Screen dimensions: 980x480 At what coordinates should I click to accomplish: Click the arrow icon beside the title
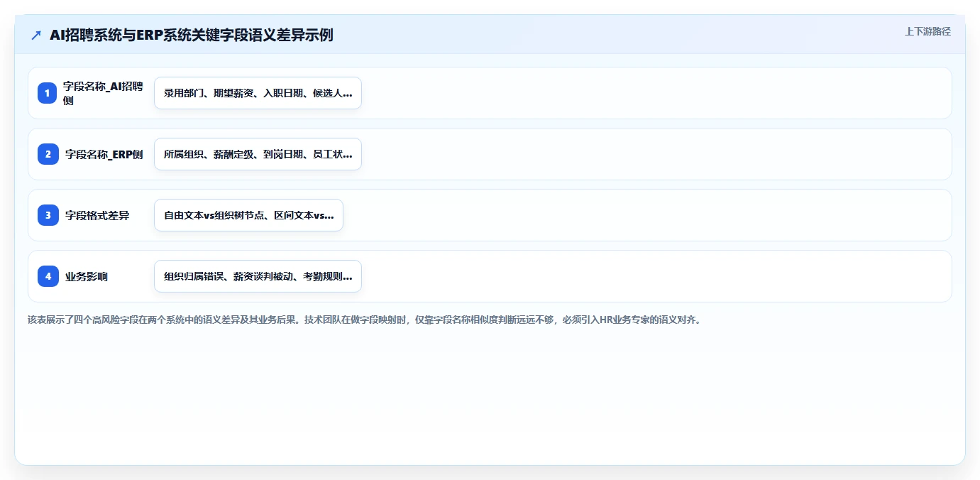pyautogui.click(x=36, y=35)
